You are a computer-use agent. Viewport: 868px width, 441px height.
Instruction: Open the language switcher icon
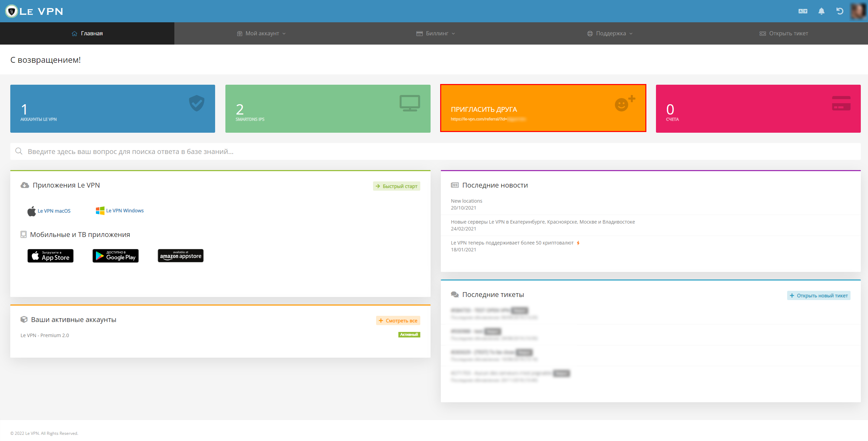803,11
